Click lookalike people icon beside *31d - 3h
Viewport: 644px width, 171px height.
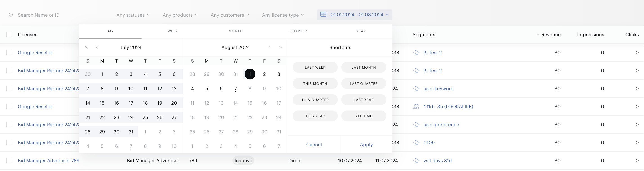coord(416,106)
